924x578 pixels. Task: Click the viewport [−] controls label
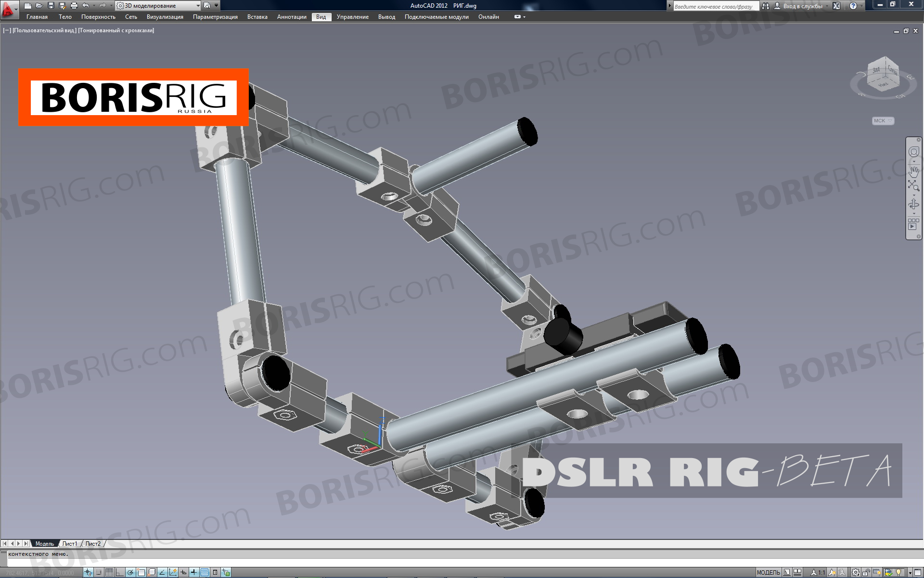coord(7,30)
